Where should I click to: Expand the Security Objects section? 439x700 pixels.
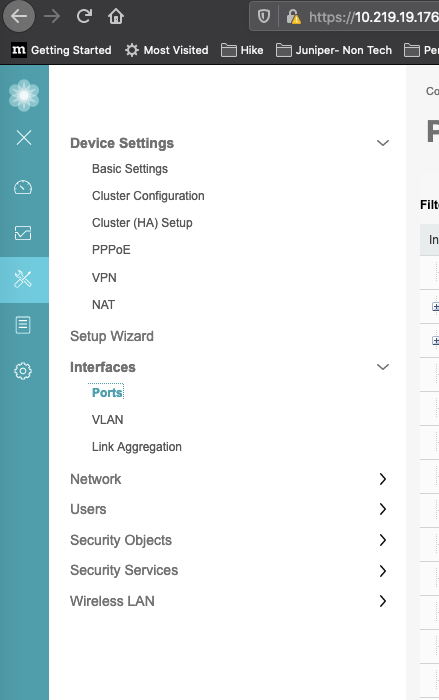point(383,540)
